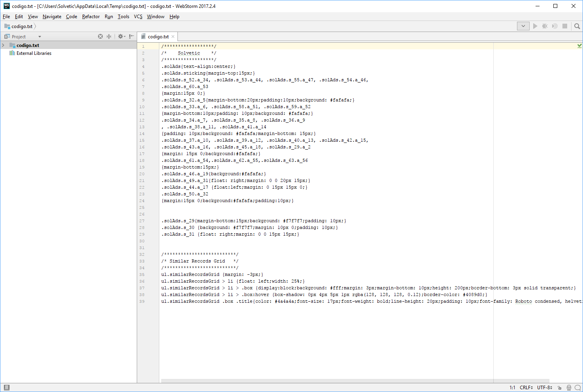Click line number 39 in the gutter
The height and width of the screenshot is (392, 583).
click(x=142, y=301)
